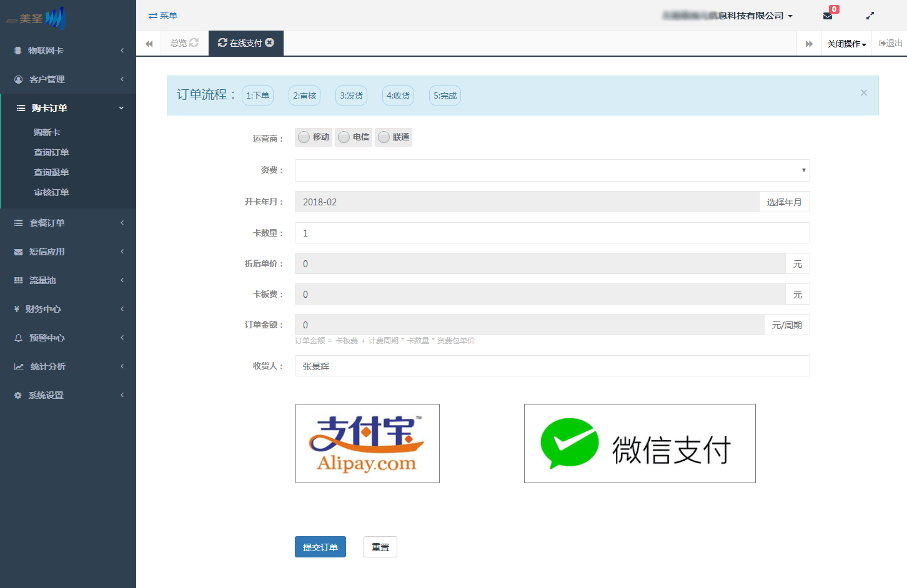Open 审核订单 submenu item

pos(51,192)
